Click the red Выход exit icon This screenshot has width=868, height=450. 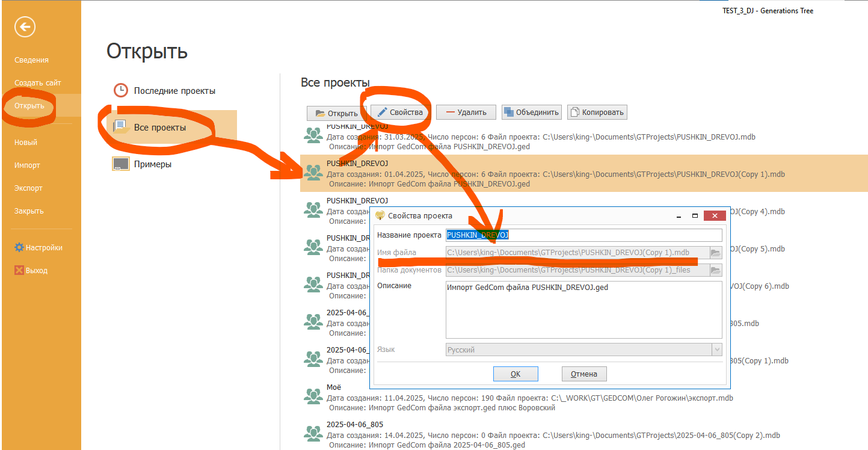pos(19,270)
